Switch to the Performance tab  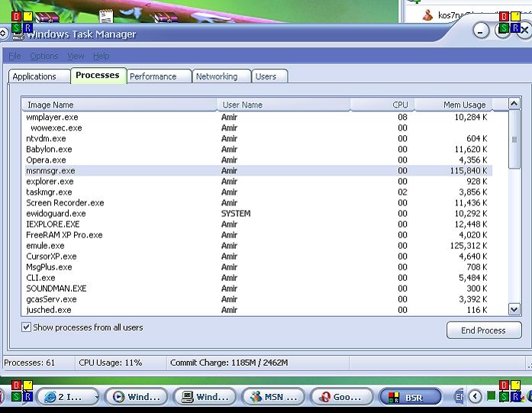159,76
